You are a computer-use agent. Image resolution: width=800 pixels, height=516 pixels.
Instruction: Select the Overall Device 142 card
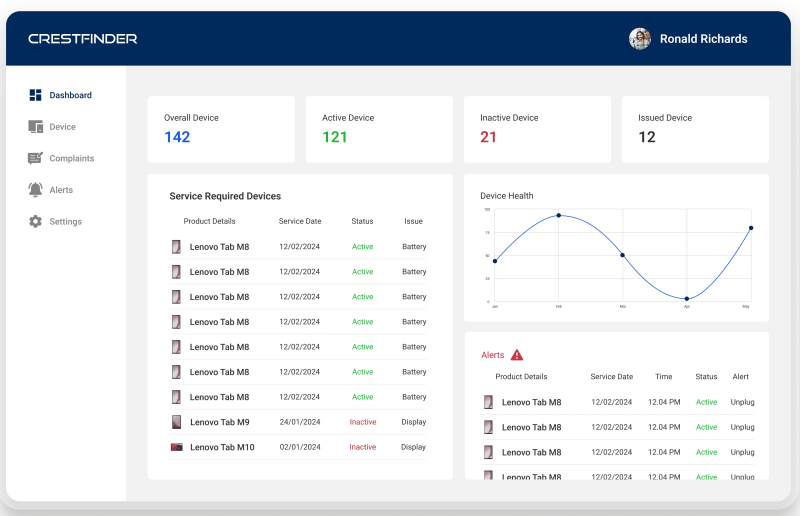[221, 129]
